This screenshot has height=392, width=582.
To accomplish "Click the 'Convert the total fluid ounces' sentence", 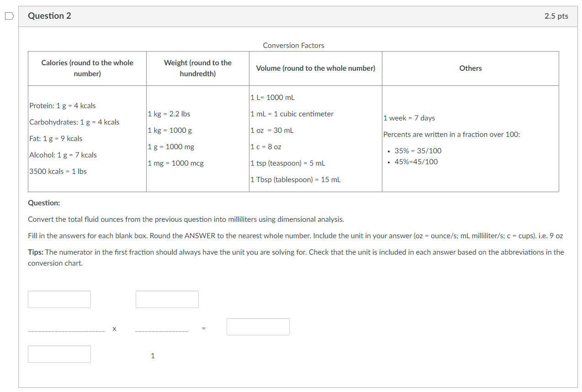I will click(186, 220).
